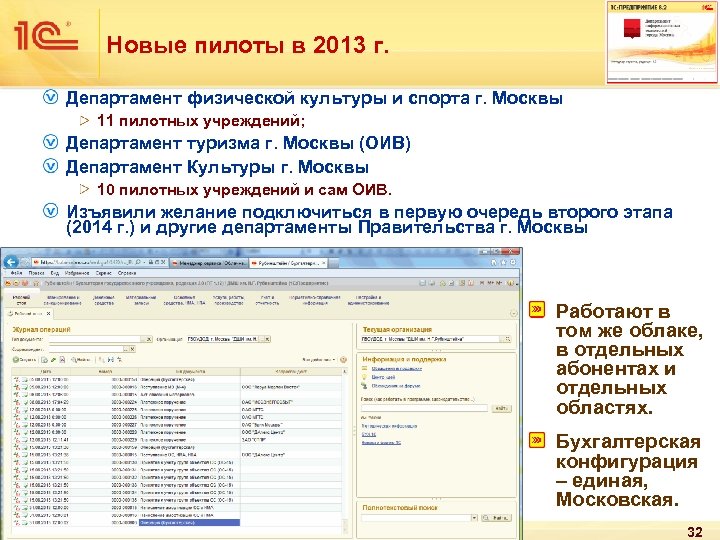Open selection for second filter field in journal
The width and height of the screenshot is (720, 540).
click(125, 349)
